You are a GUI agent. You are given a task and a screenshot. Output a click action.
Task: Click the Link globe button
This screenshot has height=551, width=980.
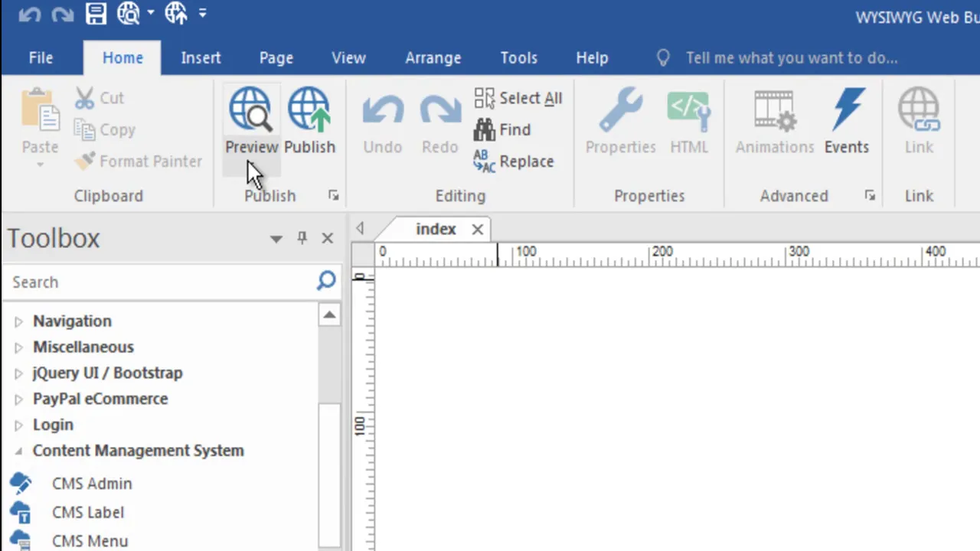919,120
